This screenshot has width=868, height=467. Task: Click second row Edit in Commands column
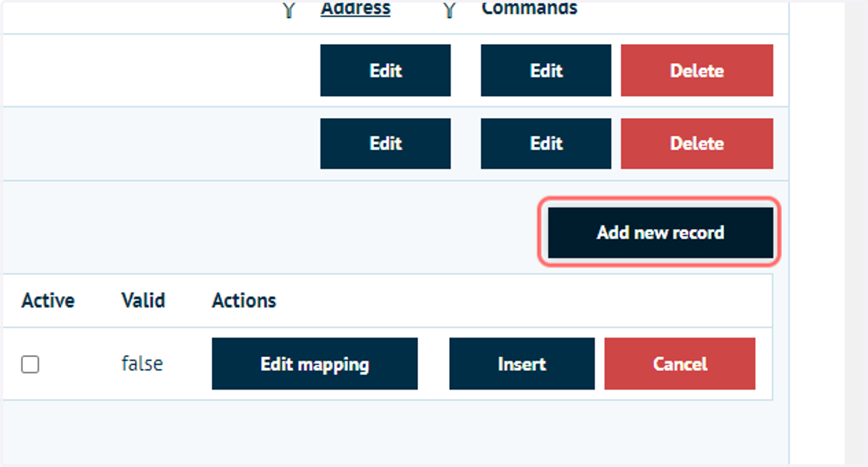click(x=546, y=144)
